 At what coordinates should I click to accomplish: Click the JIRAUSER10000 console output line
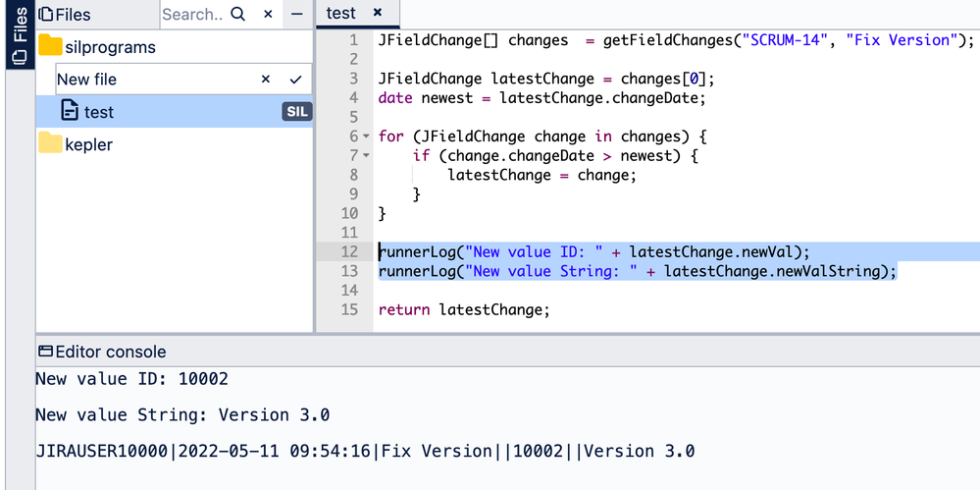pyautogui.click(x=365, y=451)
